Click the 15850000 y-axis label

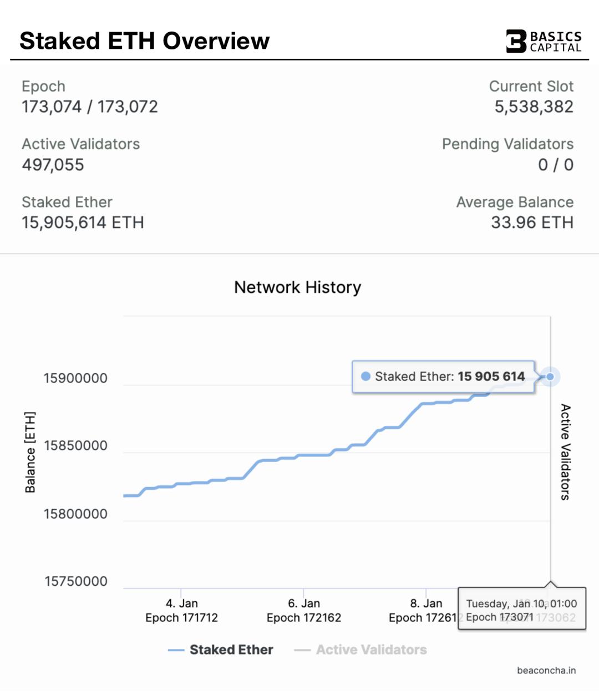point(75,446)
